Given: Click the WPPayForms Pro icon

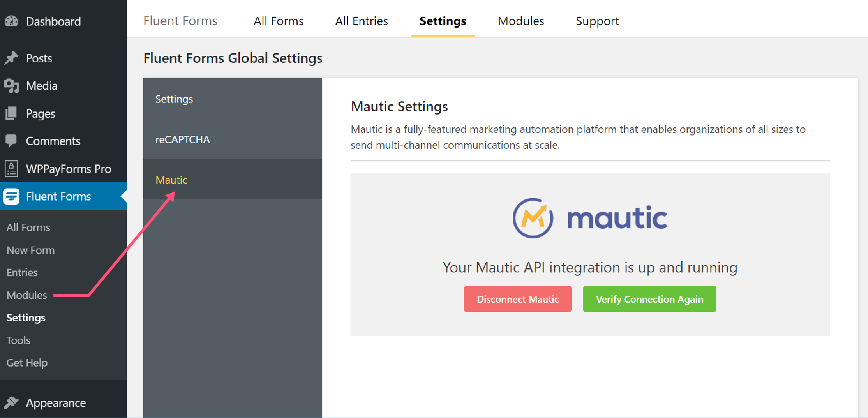Looking at the screenshot, I should pyautogui.click(x=12, y=169).
